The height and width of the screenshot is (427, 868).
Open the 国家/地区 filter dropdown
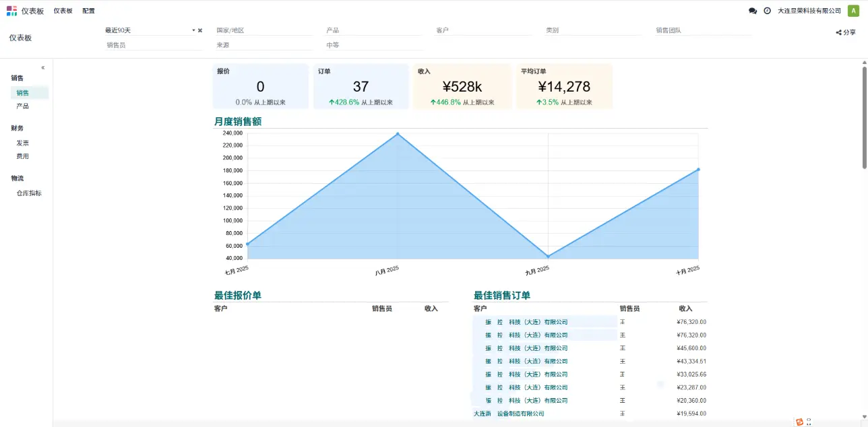click(x=263, y=30)
